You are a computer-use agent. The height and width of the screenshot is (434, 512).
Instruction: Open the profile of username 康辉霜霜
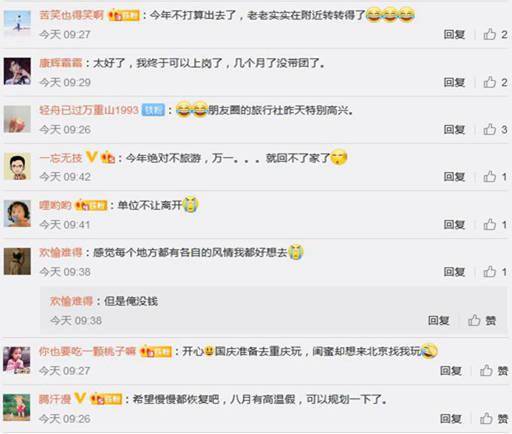(61, 63)
